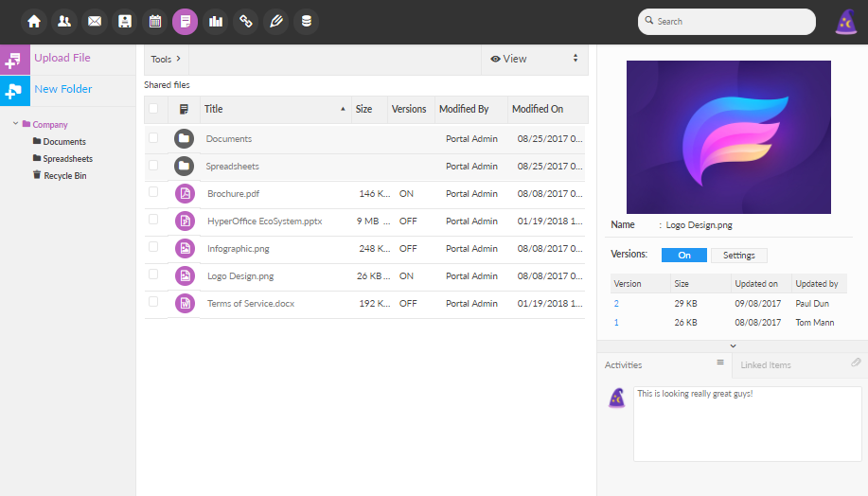The width and height of the screenshot is (868, 496).
Task: Open version 1 link
Action: coord(616,322)
